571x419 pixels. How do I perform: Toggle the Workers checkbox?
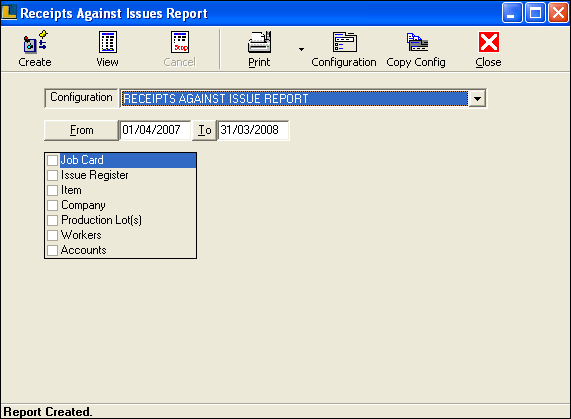click(52, 235)
